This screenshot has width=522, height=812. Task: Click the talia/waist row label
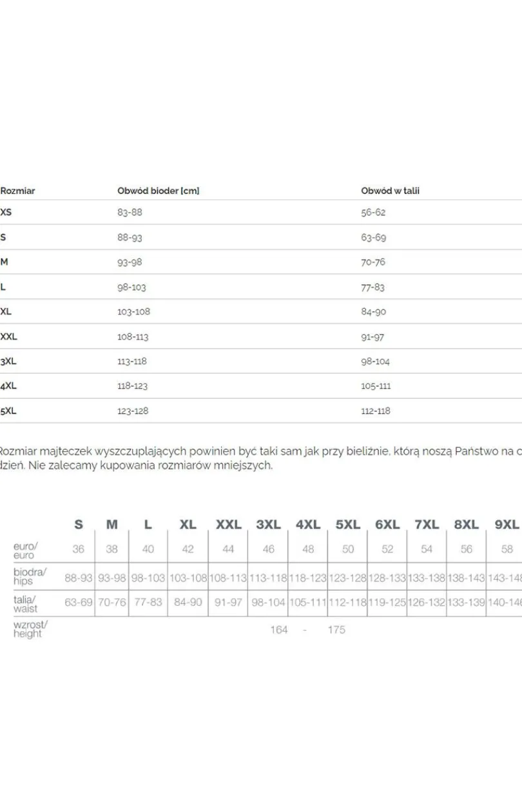[26, 604]
